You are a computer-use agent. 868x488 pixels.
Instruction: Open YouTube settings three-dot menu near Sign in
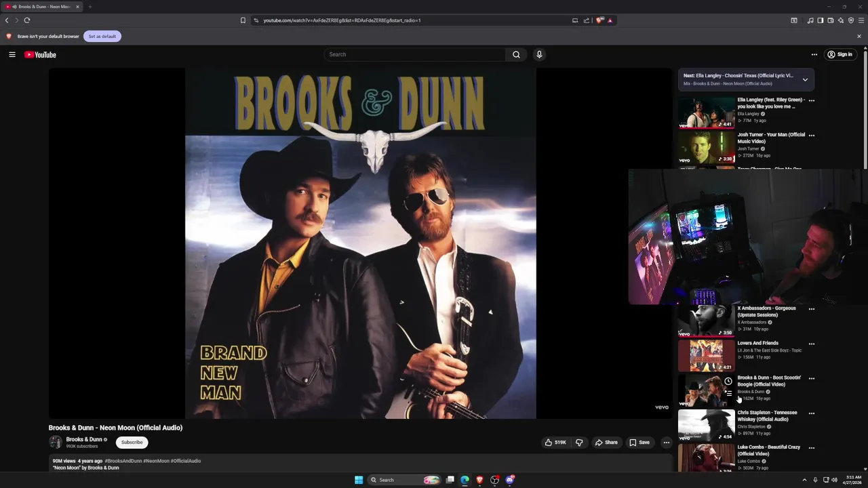pos(814,54)
